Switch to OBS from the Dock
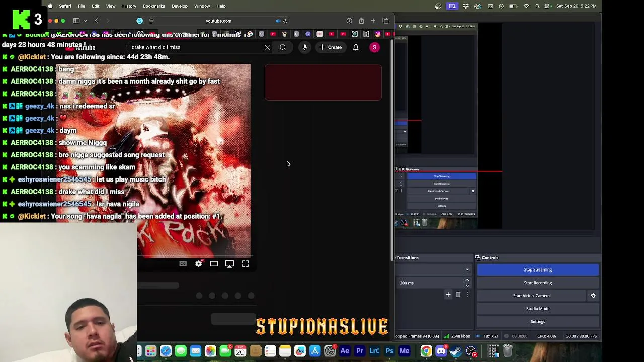644x362 pixels. [x=471, y=351]
